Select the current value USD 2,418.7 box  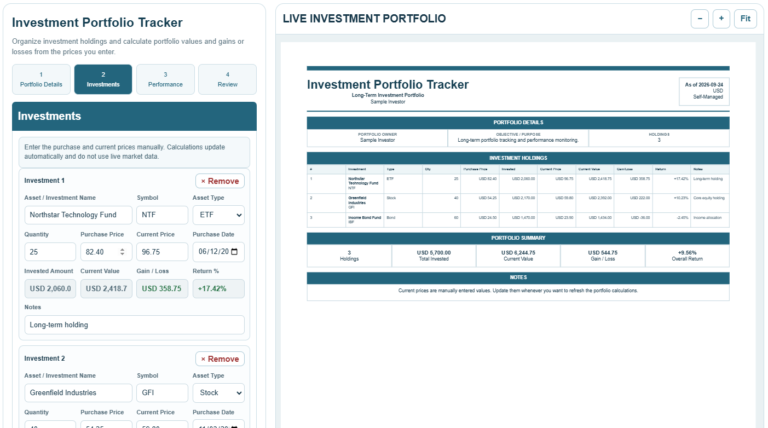click(x=106, y=288)
